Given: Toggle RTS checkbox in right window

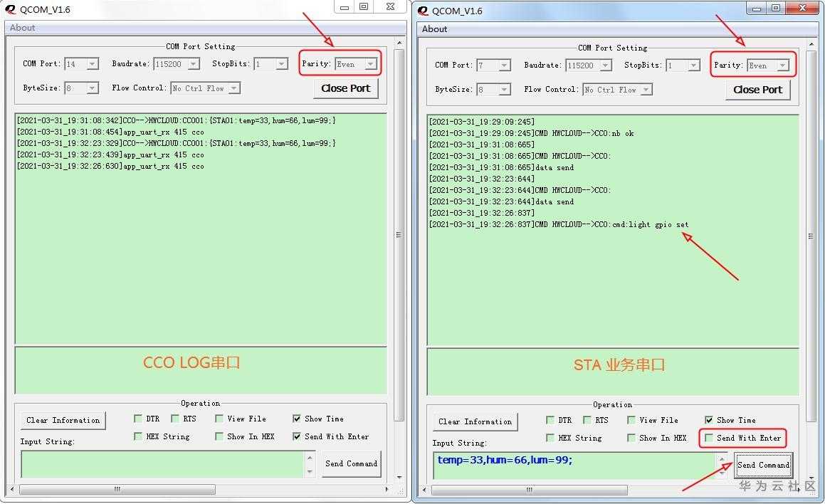Looking at the screenshot, I should 587,420.
